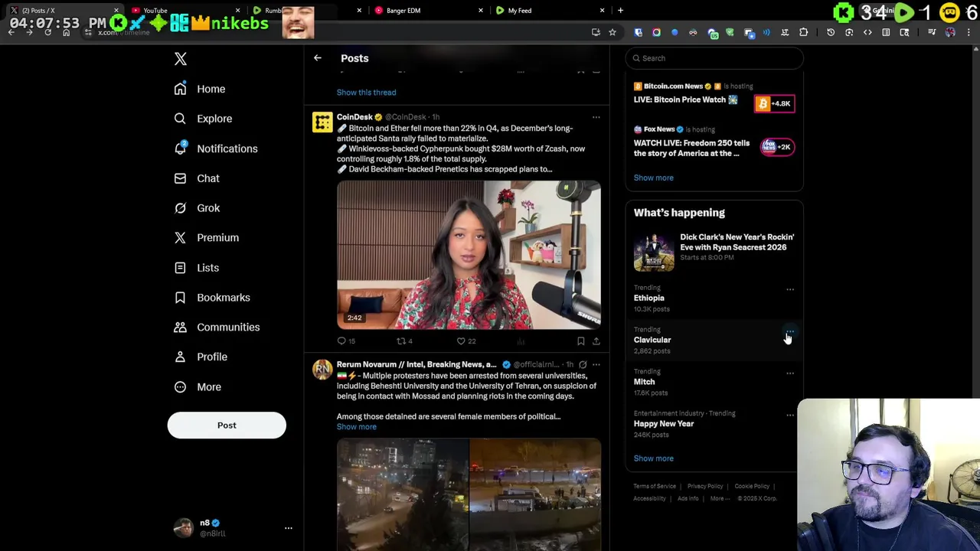The width and height of the screenshot is (980, 551).
Task: Click the Communities people icon
Action: (x=180, y=327)
